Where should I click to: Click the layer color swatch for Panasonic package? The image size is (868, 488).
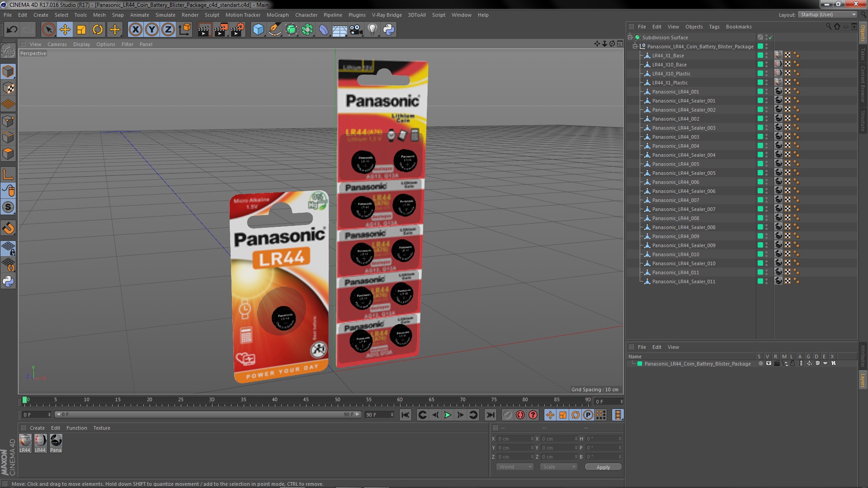(x=640, y=364)
